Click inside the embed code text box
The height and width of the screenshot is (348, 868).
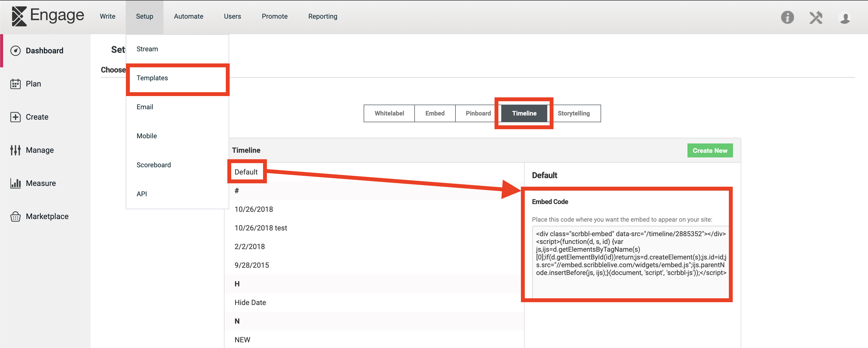(x=631, y=262)
